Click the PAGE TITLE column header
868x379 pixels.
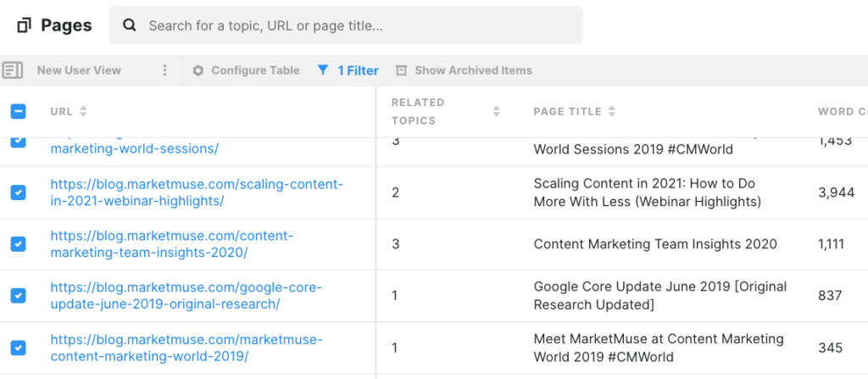click(567, 111)
